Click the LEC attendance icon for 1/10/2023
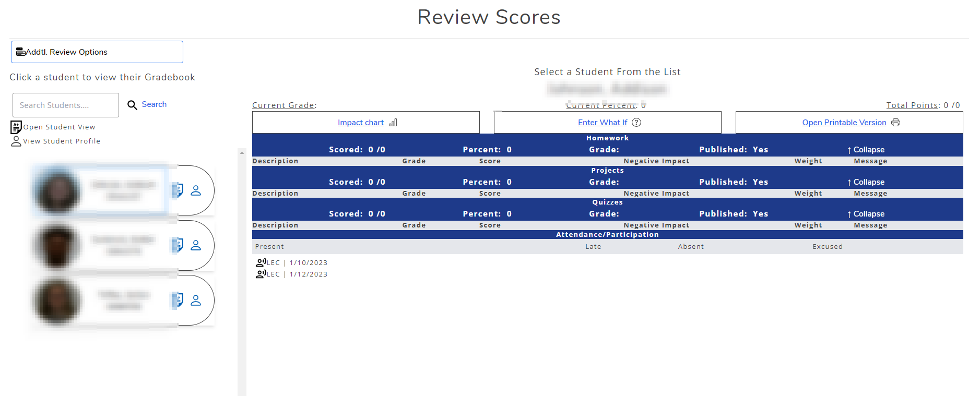The width and height of the screenshot is (980, 396). 261,262
